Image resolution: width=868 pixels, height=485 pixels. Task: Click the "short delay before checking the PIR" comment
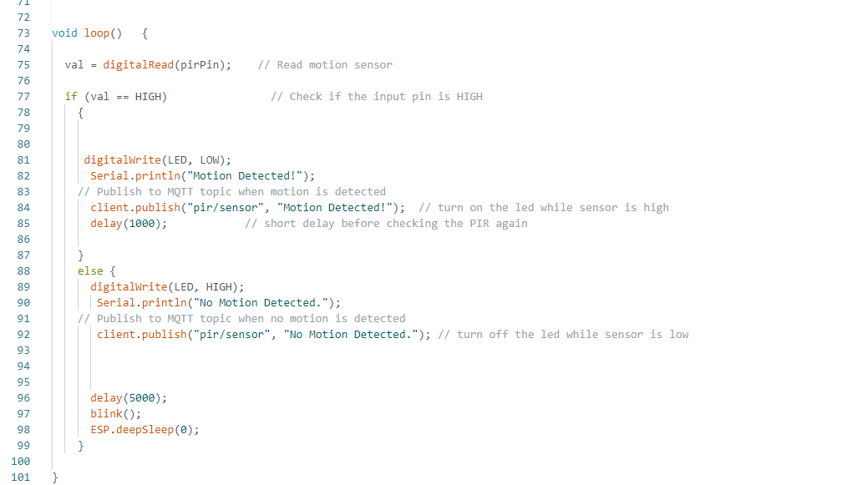pos(387,224)
